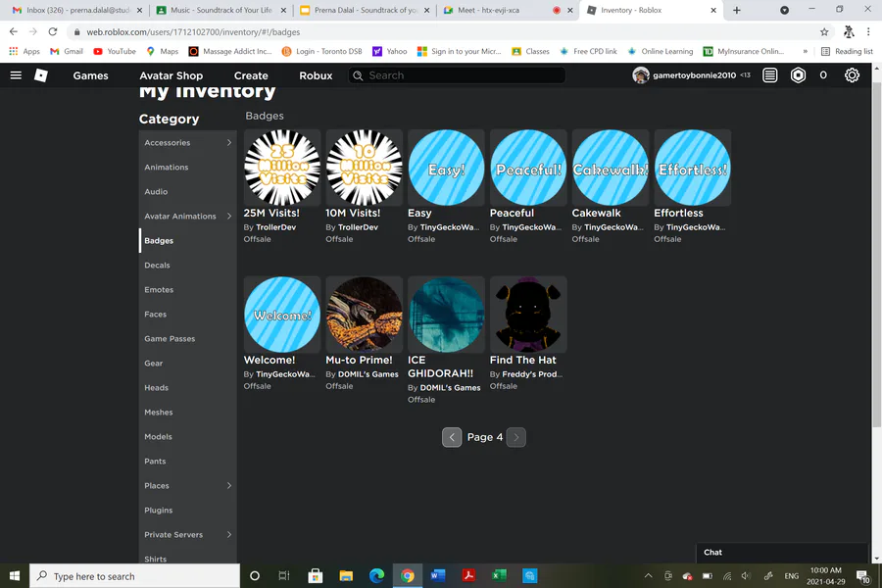This screenshot has height=588, width=882.
Task: Open the Robux nav item
Action: [316, 75]
